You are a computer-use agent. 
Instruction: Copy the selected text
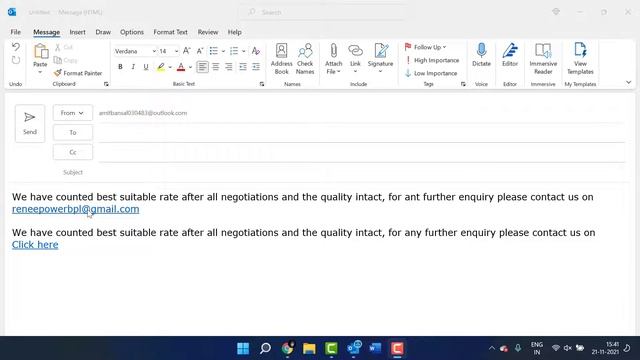coord(66,60)
